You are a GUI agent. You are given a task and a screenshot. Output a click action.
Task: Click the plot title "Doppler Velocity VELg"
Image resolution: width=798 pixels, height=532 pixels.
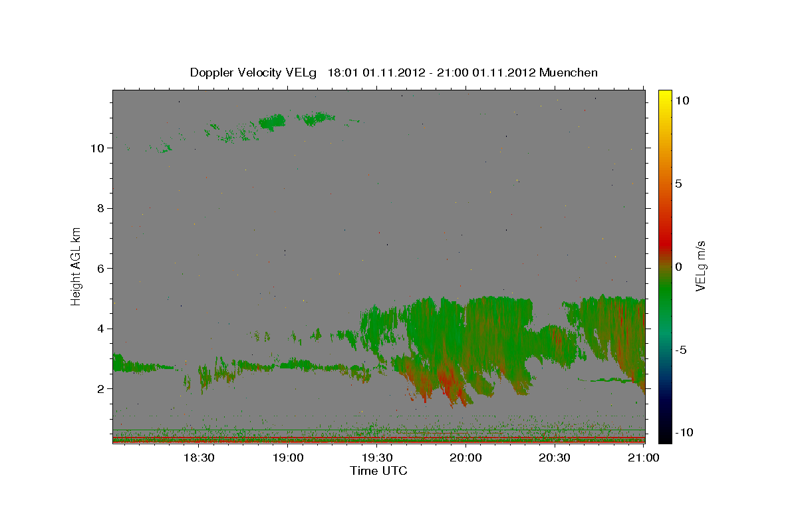pyautogui.click(x=253, y=72)
